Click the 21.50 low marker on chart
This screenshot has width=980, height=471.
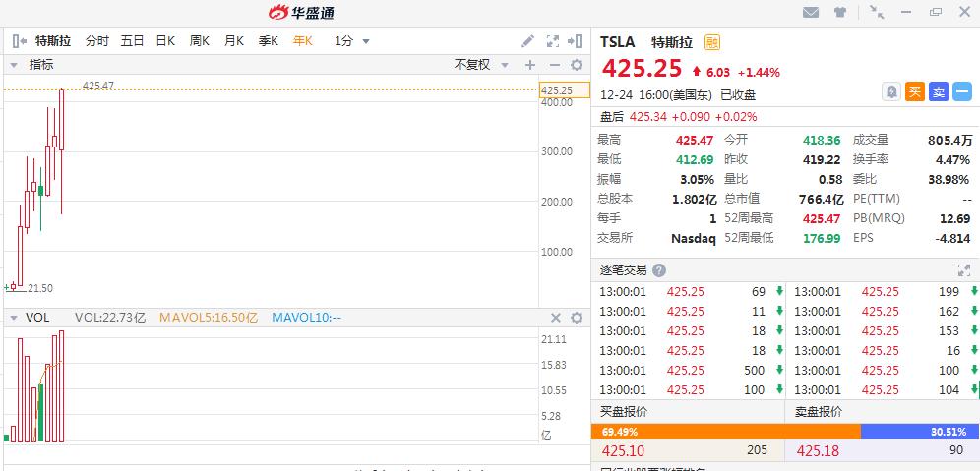tap(40, 288)
